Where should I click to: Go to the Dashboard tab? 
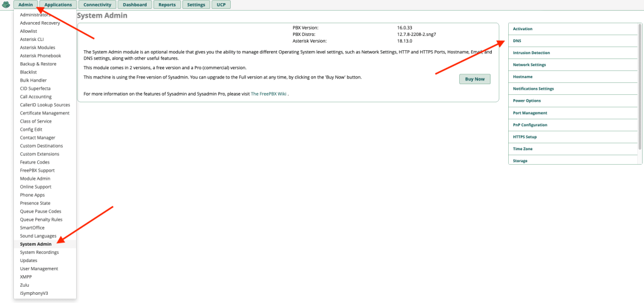click(135, 5)
